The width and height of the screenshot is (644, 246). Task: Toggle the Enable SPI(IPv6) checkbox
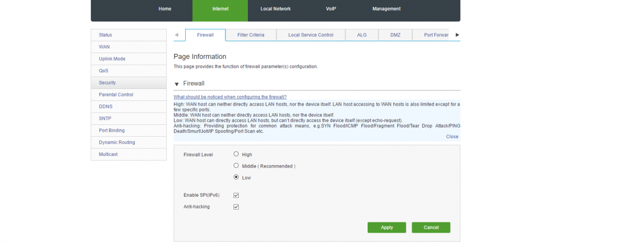coord(236,195)
